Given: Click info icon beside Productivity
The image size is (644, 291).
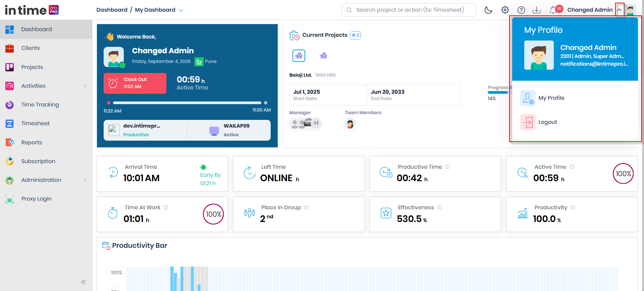Looking at the screenshot, I should [573, 207].
